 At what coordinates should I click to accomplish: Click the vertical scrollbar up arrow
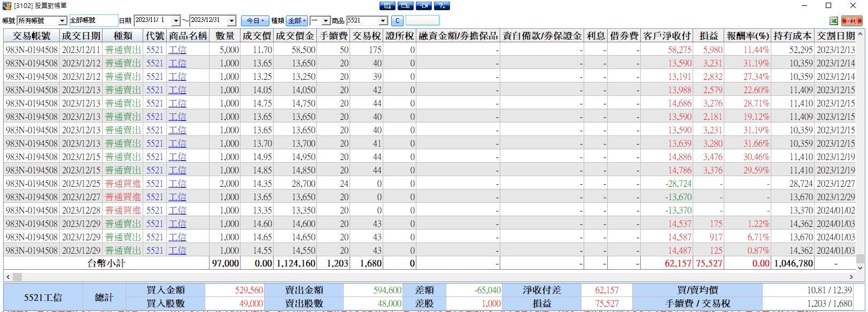pyautogui.click(x=860, y=34)
